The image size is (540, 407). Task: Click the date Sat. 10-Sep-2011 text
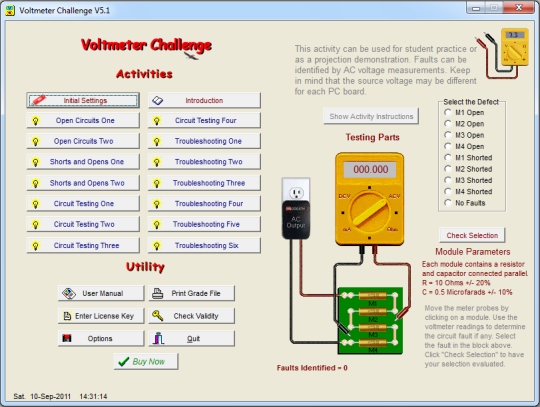click(x=42, y=396)
